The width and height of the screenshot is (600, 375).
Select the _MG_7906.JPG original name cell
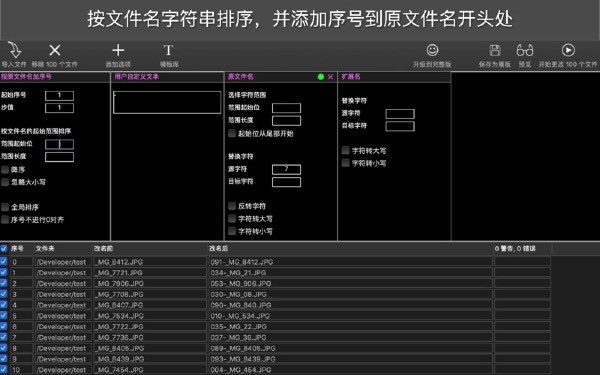pos(150,283)
